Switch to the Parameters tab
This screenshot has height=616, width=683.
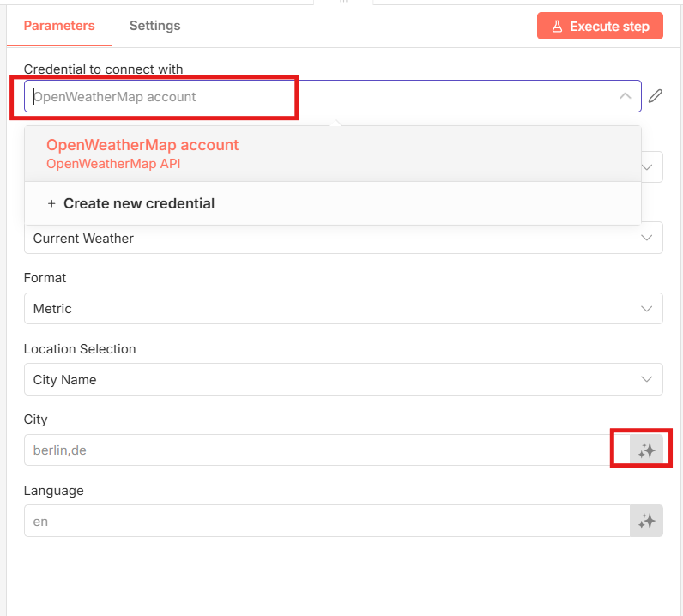(59, 26)
